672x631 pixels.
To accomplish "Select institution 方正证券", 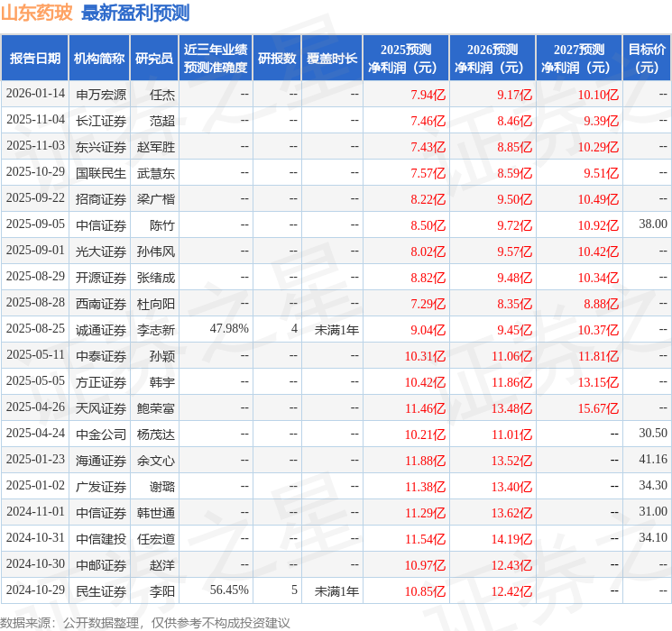I will (101, 381).
